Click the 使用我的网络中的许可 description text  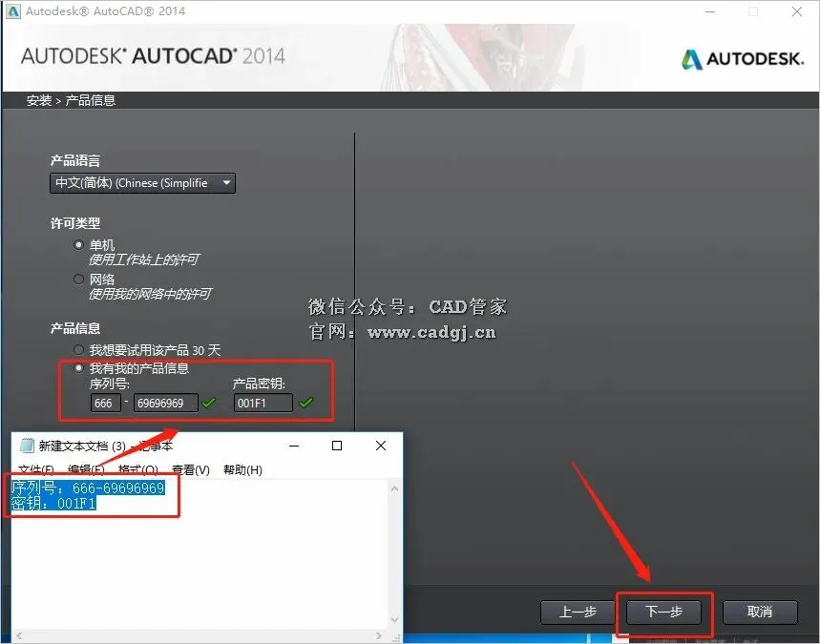tap(150, 294)
